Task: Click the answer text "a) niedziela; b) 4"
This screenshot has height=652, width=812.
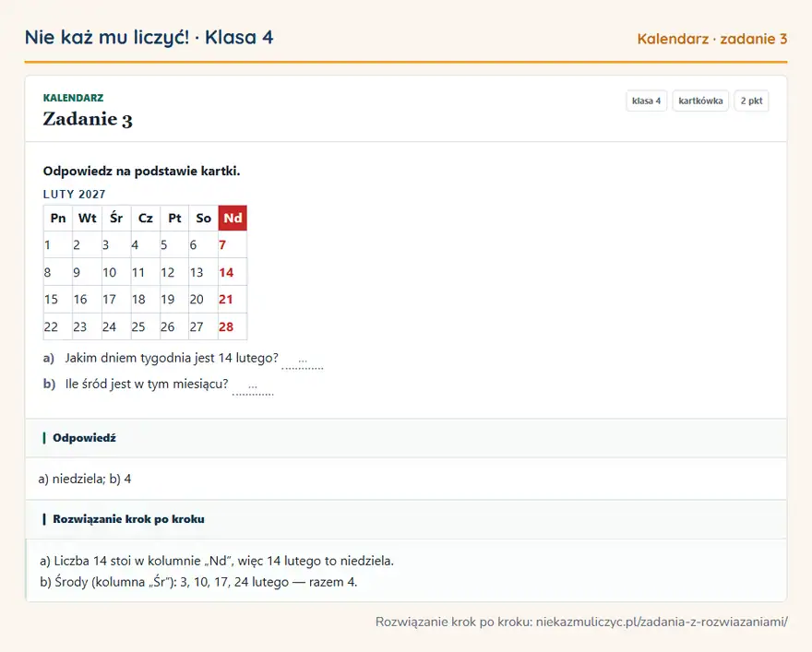Action: tap(84, 479)
